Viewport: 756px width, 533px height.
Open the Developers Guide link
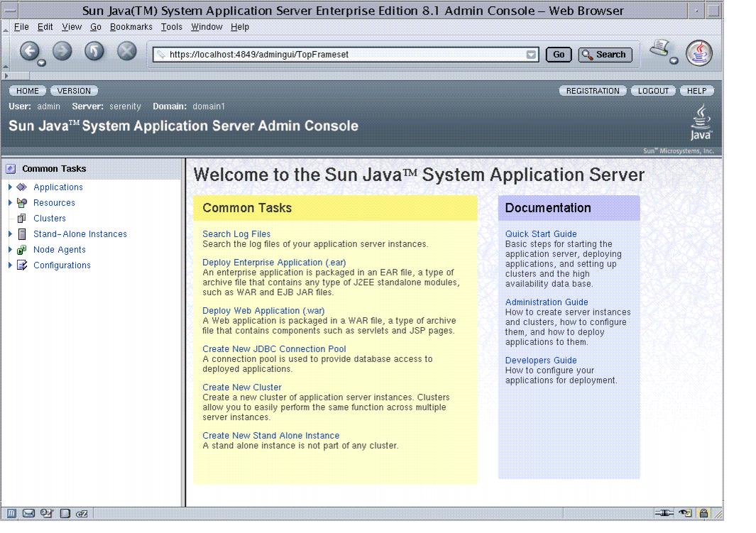click(x=540, y=360)
